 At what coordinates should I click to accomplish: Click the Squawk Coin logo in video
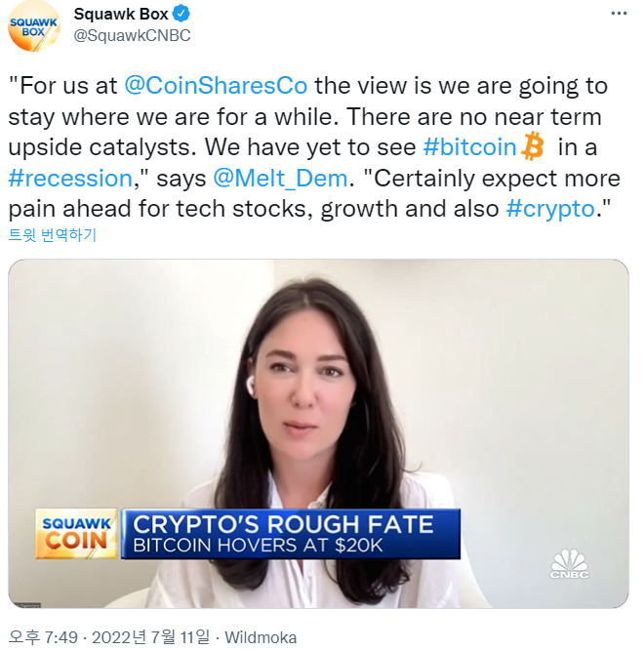point(76,534)
